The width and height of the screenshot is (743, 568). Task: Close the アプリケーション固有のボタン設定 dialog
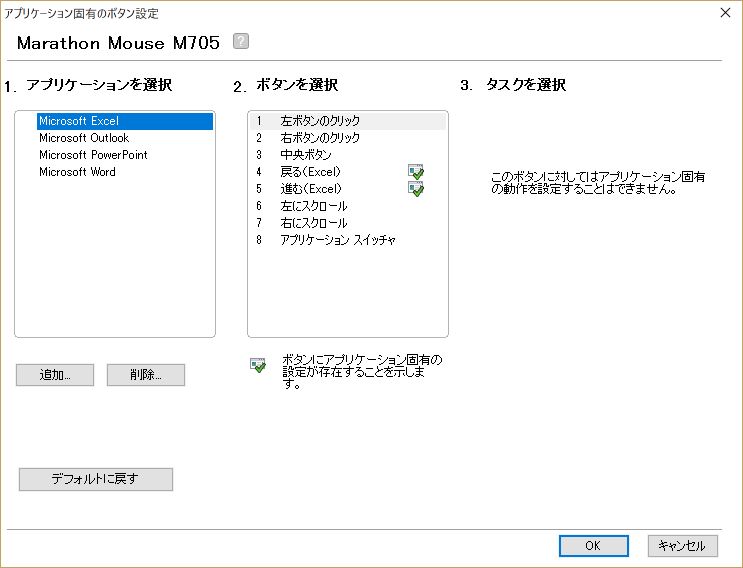coord(725,13)
